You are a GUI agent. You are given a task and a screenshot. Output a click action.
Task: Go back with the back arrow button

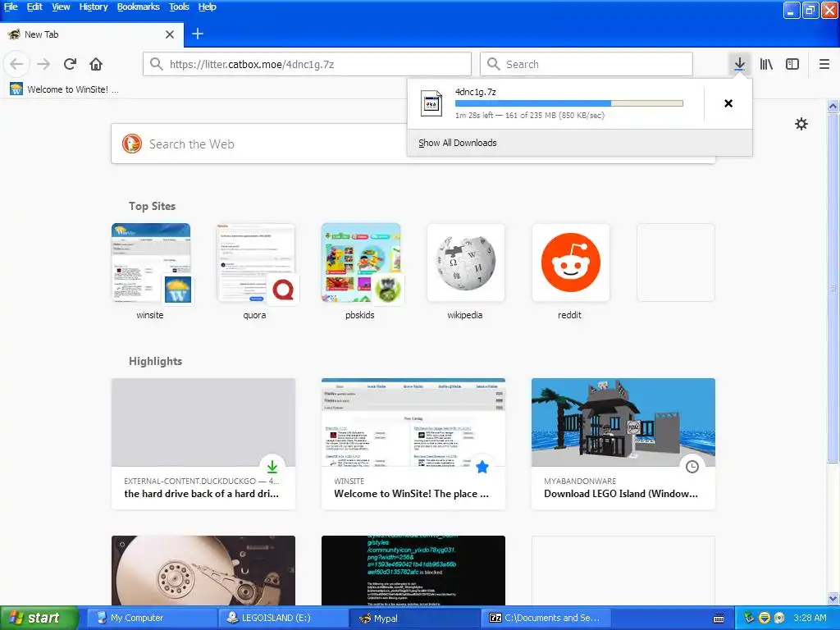(x=16, y=64)
